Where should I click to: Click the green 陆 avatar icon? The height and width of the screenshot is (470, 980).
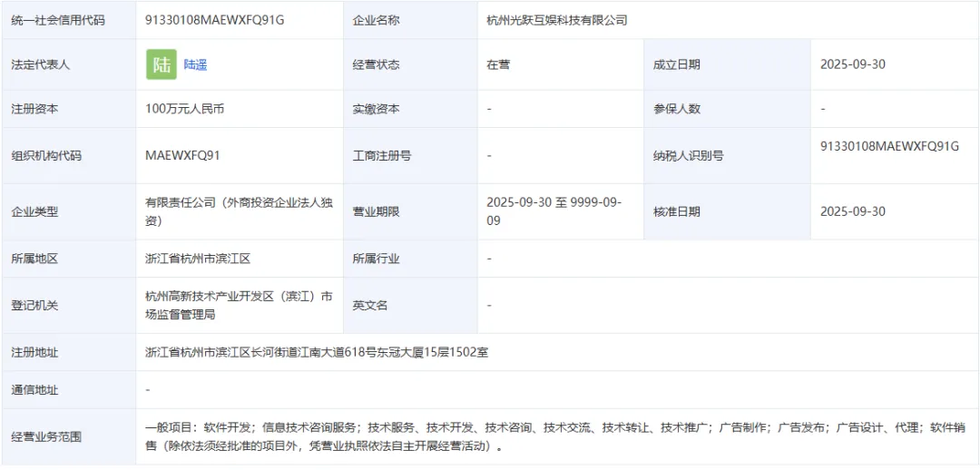(162, 64)
